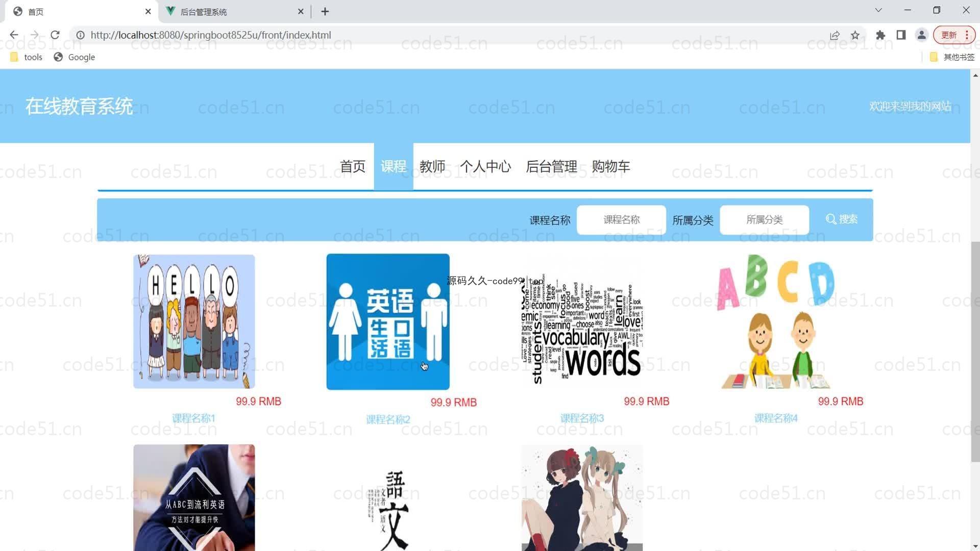Screen dimensions: 980x551
Task: Switch to the 后台管理系统 tab
Action: [x=235, y=12]
